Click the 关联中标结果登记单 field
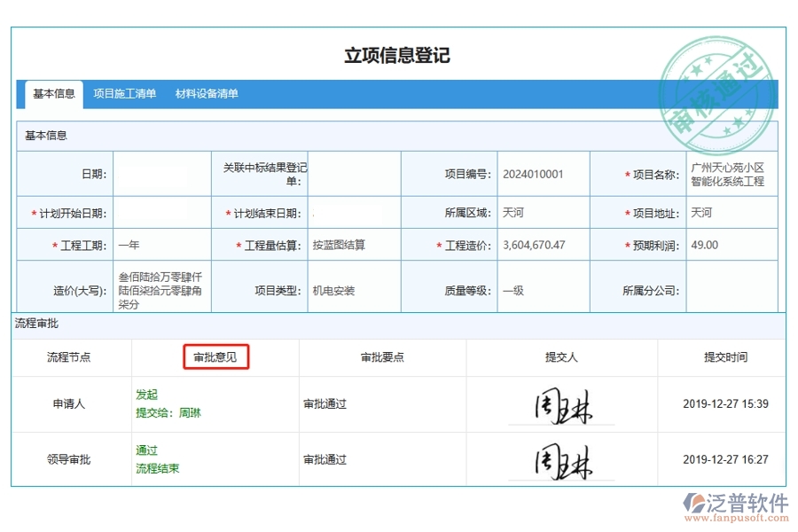 tap(352, 173)
